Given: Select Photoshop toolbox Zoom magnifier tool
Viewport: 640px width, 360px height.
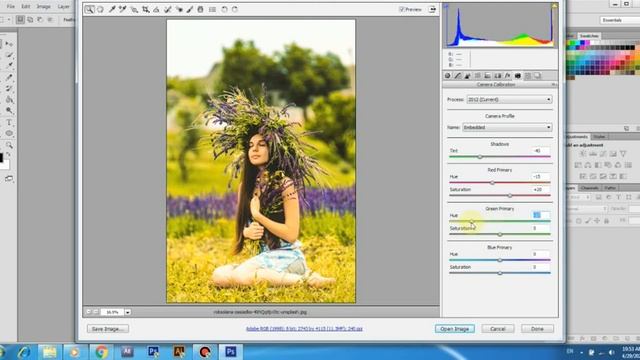Looking at the screenshot, I should point(9,145).
